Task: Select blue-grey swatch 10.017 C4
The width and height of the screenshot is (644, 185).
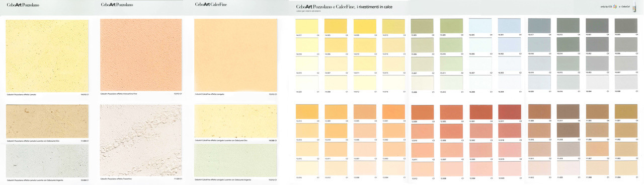Action: click(539, 26)
